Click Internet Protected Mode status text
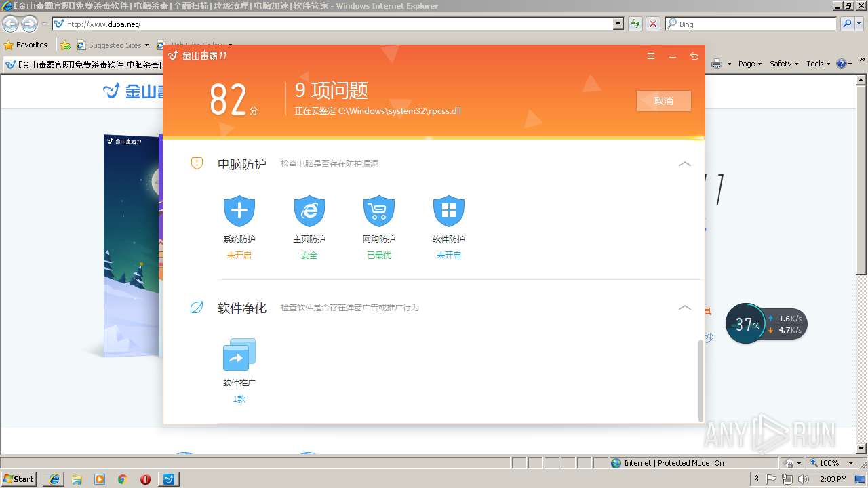The width and height of the screenshot is (868, 488). (x=673, y=463)
